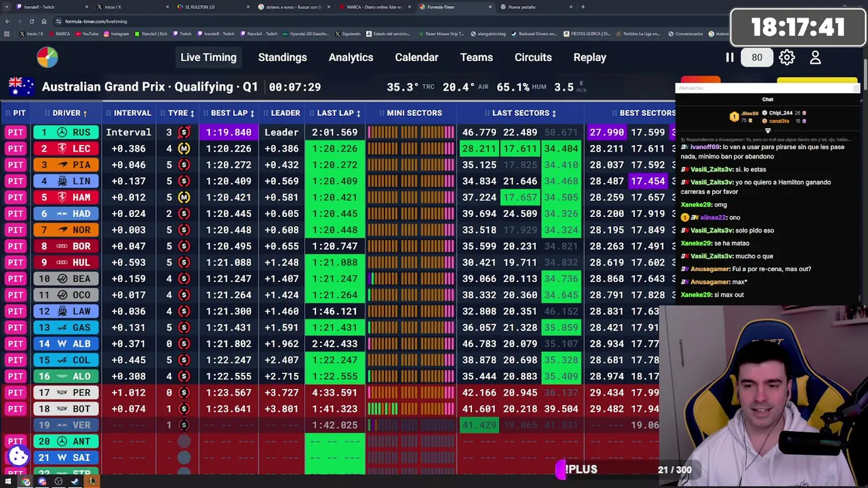Image resolution: width=868 pixels, height=488 pixels.
Task: Go back with browser back arrow
Action: [7, 21]
